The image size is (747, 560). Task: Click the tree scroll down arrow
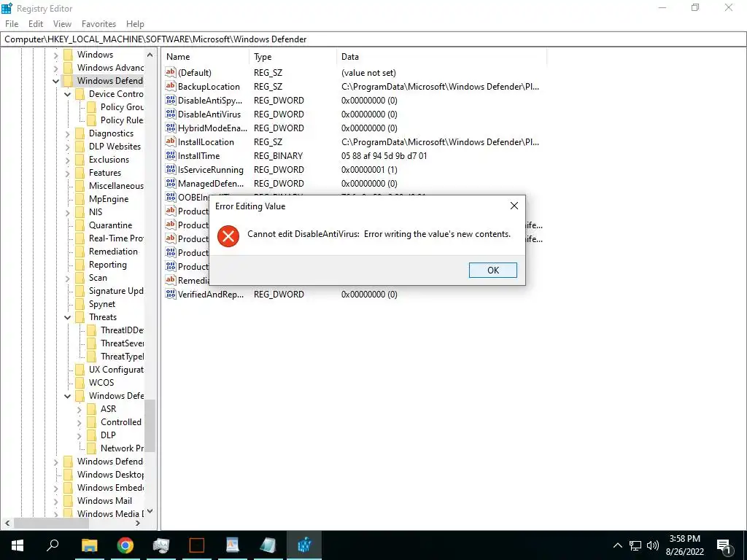click(x=150, y=511)
